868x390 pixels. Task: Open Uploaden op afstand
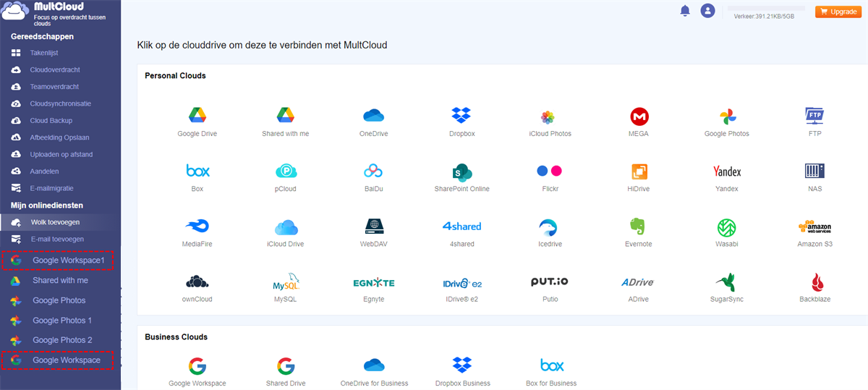(61, 154)
